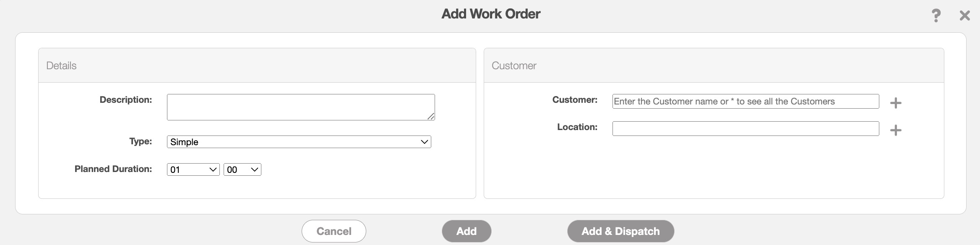Expand the Planned Duration minutes dropdown
Viewport: 980px width, 245px height.
point(242,169)
